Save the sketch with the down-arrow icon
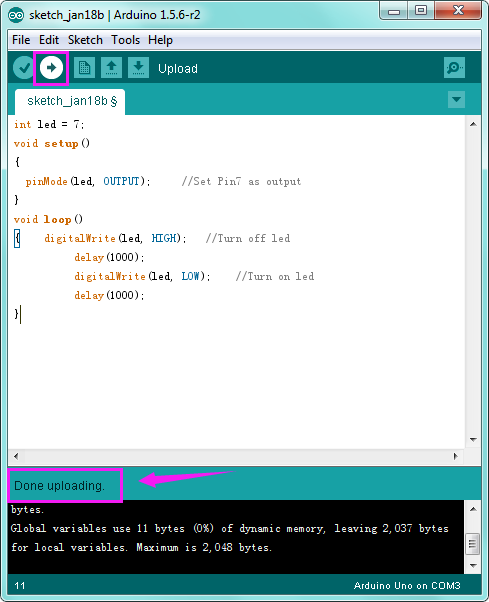This screenshot has height=602, width=489. (139, 68)
